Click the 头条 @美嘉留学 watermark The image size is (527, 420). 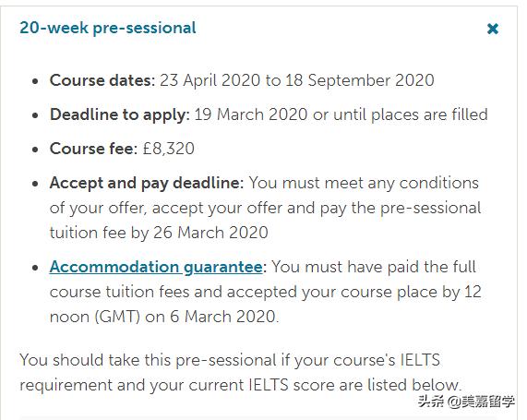coord(466,402)
